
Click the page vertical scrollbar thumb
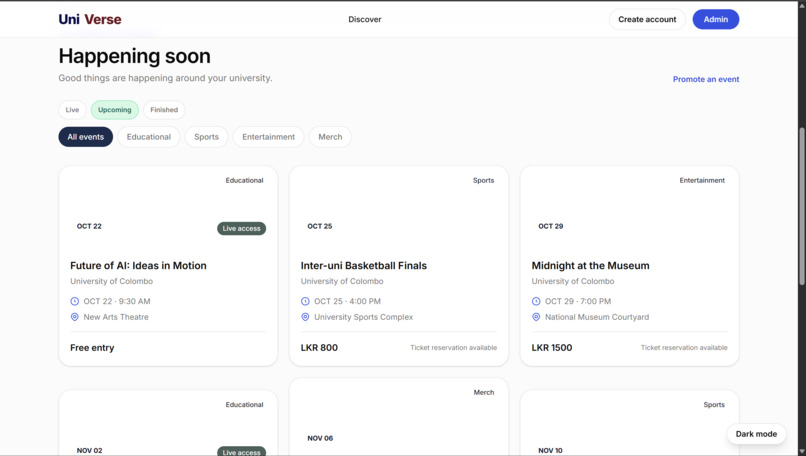[802, 206]
